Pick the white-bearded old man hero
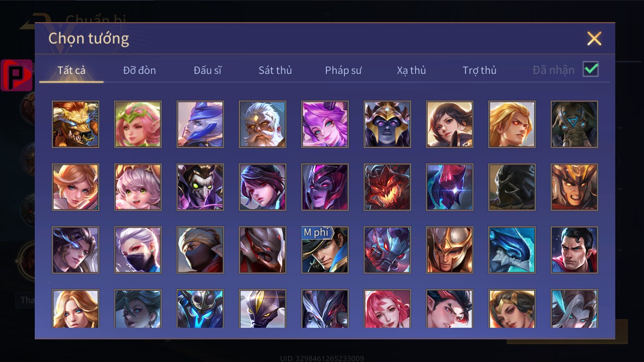644x362 pixels. pos(263,124)
